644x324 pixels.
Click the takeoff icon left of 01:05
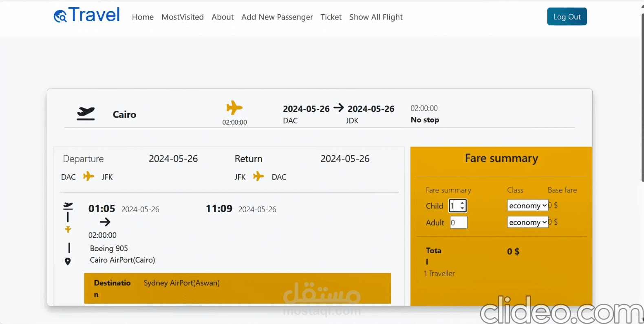click(68, 206)
